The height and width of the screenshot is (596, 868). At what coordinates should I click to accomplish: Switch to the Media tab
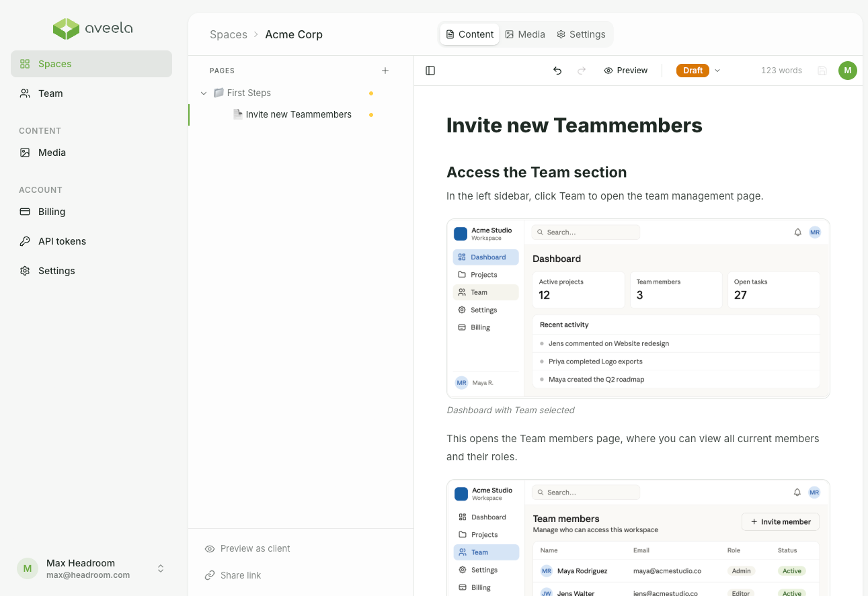525,34
